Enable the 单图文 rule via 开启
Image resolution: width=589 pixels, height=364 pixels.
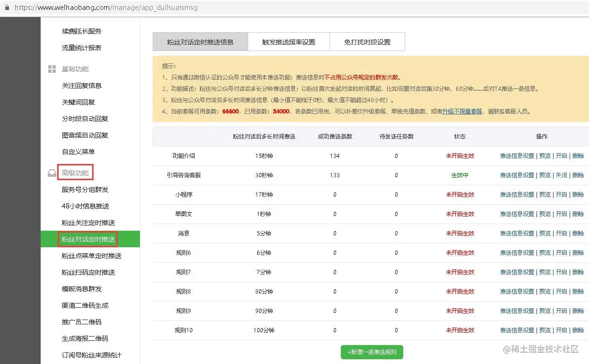coord(562,214)
